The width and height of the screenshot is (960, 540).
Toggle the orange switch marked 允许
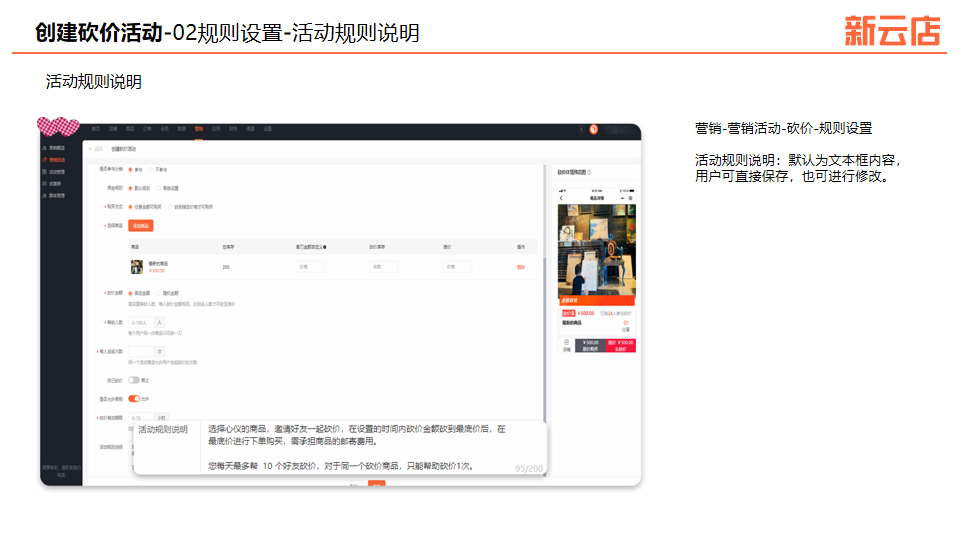click(x=133, y=399)
